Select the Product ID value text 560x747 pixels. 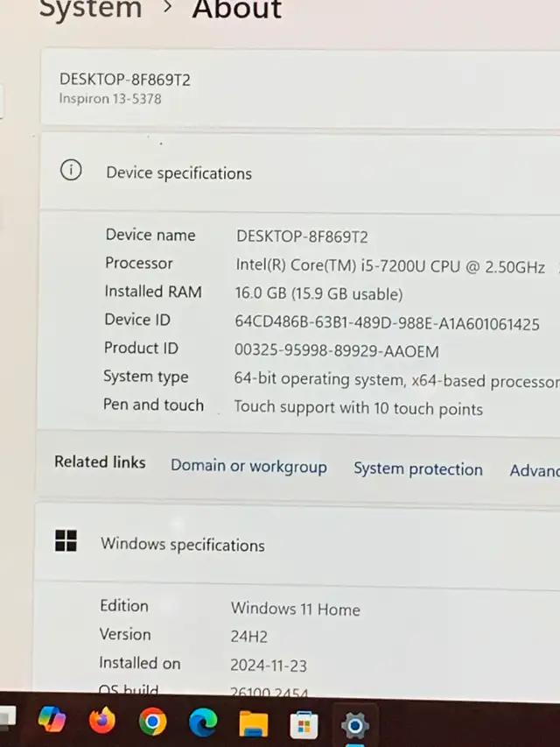[x=337, y=351]
